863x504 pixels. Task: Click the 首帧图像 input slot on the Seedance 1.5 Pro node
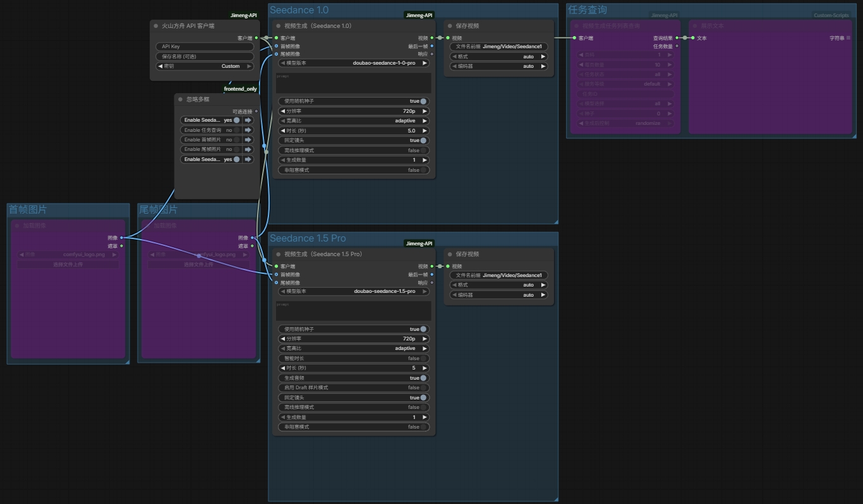276,275
